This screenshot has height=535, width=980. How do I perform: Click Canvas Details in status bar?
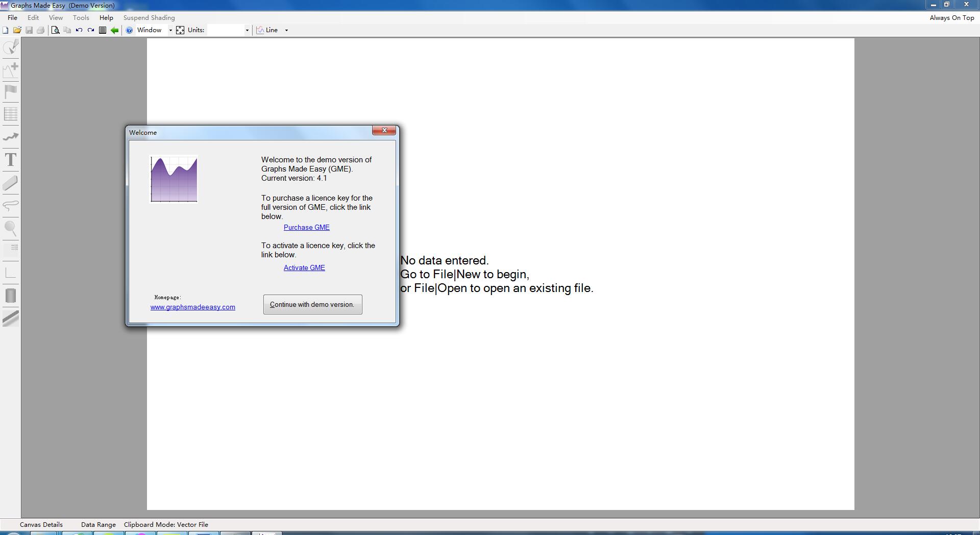pyautogui.click(x=41, y=524)
